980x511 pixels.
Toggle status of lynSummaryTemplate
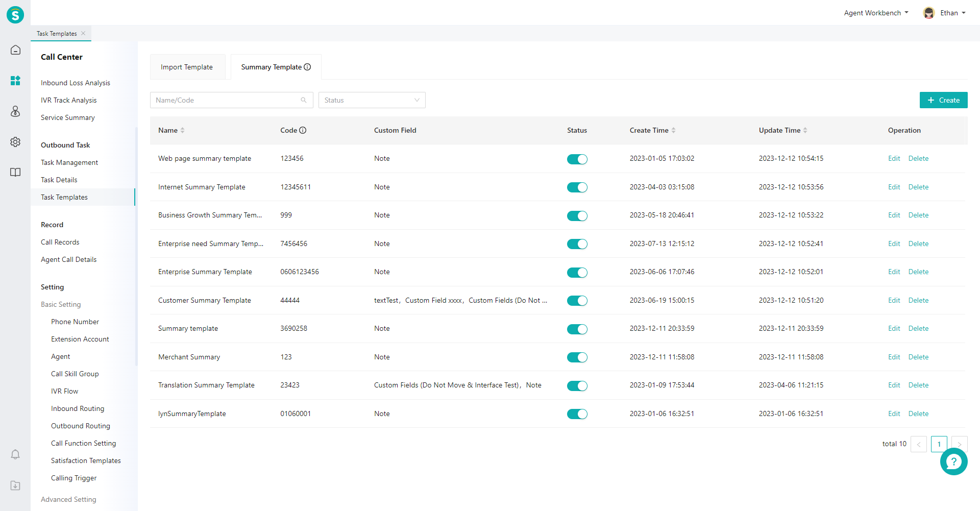(x=577, y=414)
